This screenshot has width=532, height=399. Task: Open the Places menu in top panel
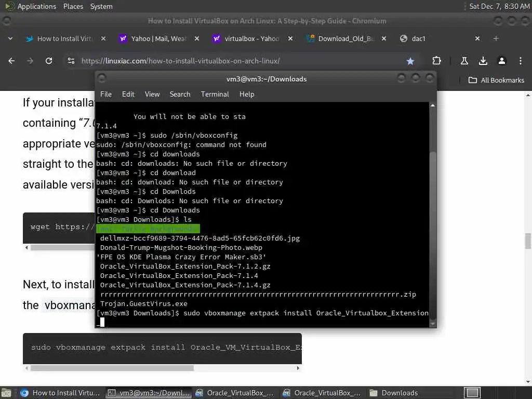(73, 6)
